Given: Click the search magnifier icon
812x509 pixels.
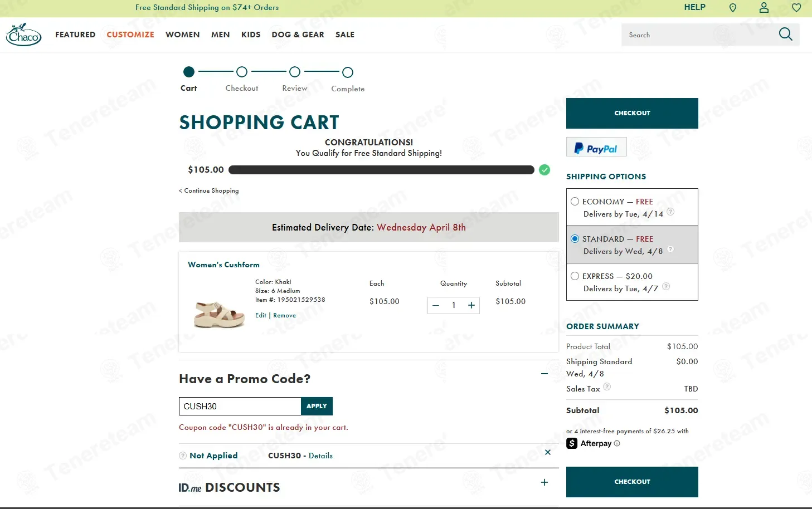Looking at the screenshot, I should coord(785,35).
